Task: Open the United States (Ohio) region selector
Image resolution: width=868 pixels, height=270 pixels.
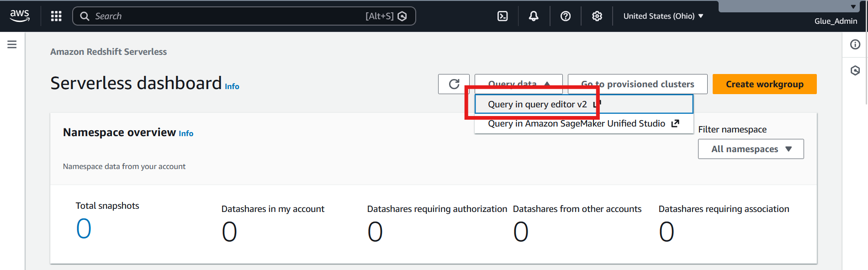Action: [x=663, y=16]
